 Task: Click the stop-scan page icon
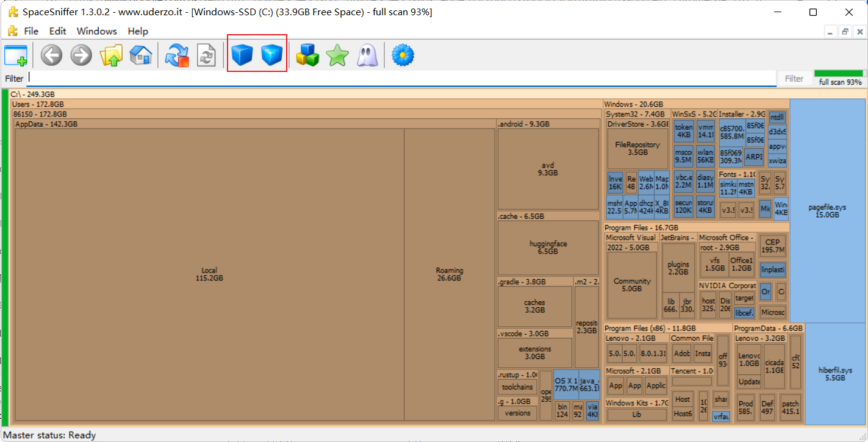tap(207, 56)
